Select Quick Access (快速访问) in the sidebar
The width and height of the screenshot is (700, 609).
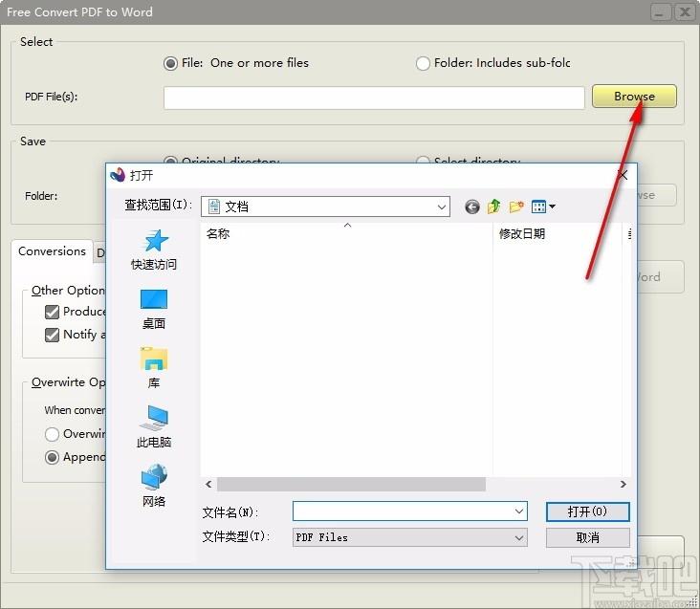[x=154, y=250]
